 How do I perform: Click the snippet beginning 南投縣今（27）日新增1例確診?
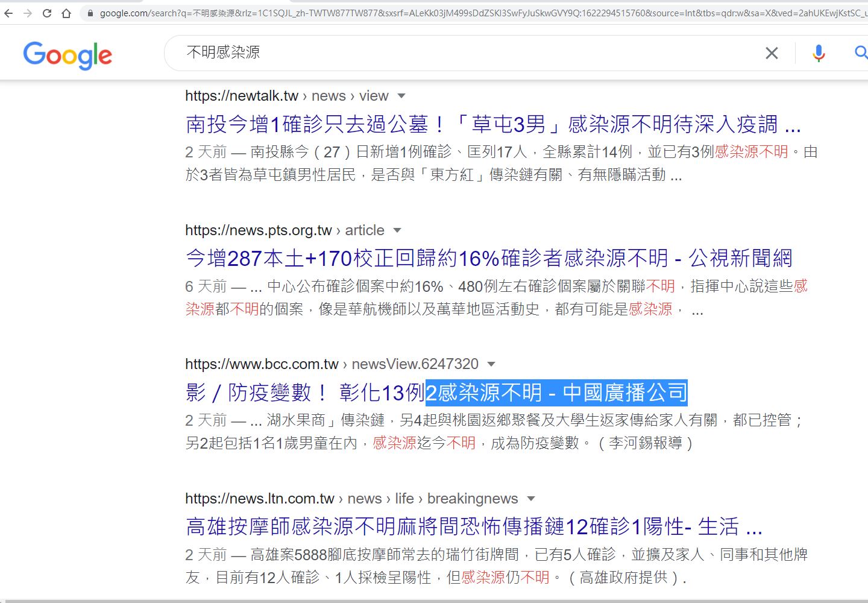coord(502,163)
